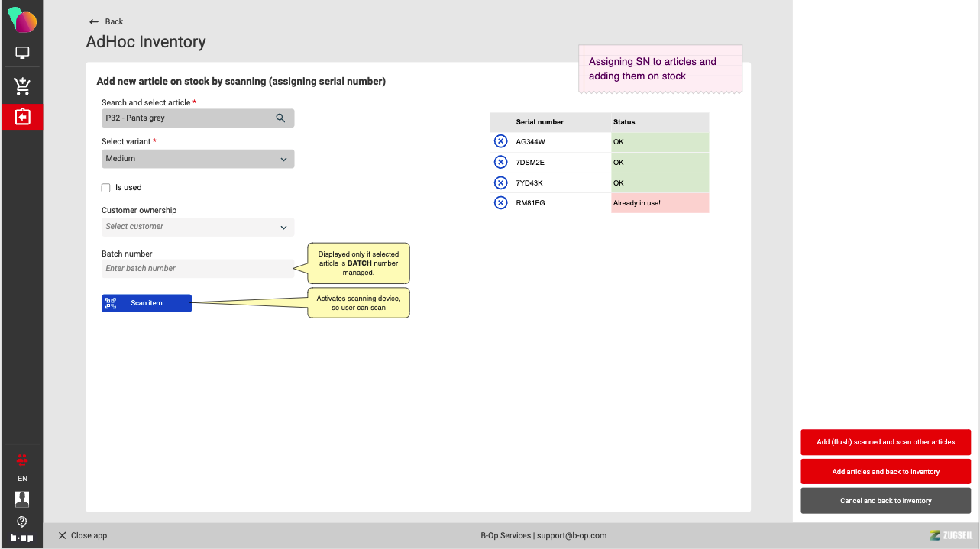Remove serial number RM81FG with X icon
Viewport: 980px width, 549px height.
point(500,203)
